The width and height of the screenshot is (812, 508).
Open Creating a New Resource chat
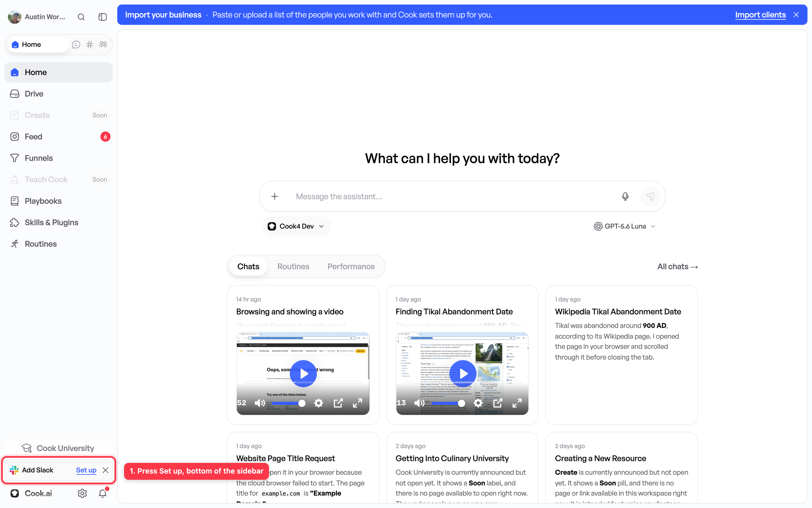click(x=600, y=458)
